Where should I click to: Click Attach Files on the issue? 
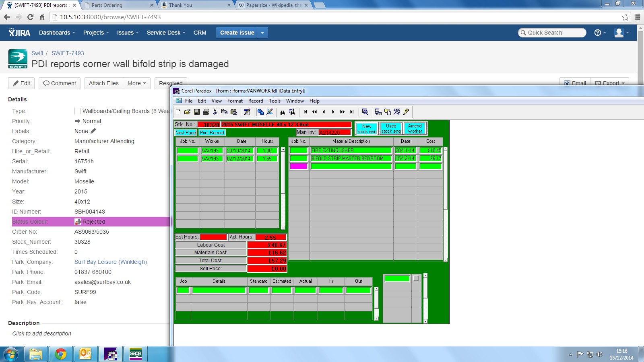(104, 83)
